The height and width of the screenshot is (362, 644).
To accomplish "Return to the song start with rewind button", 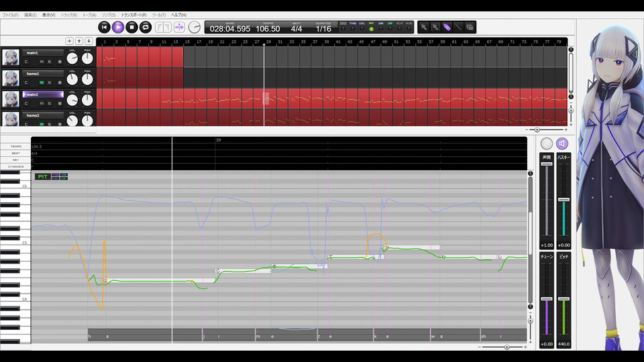I will tap(105, 27).
